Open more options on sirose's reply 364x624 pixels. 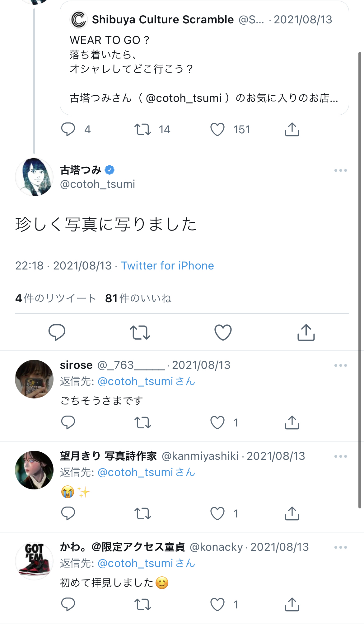[341, 365]
